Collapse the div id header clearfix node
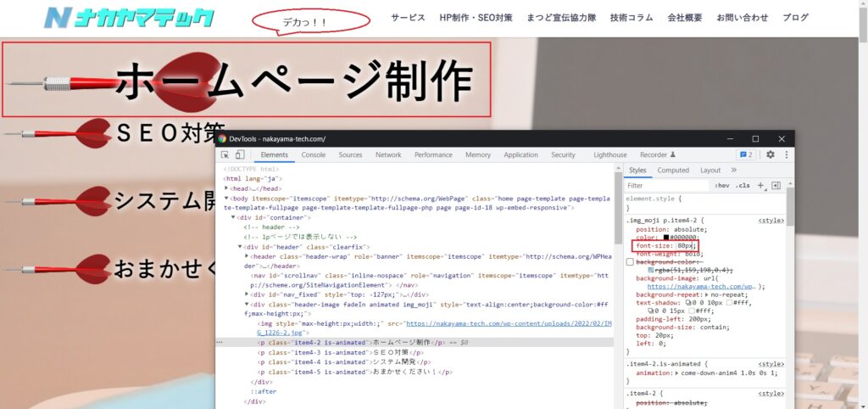868x409 pixels. [x=240, y=247]
